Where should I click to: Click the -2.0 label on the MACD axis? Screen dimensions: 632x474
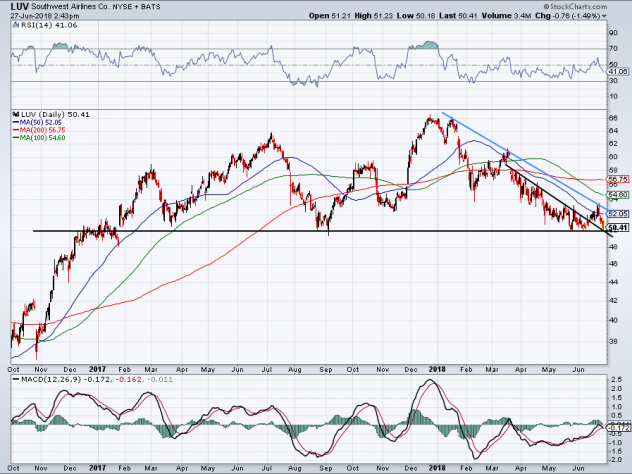(615, 460)
